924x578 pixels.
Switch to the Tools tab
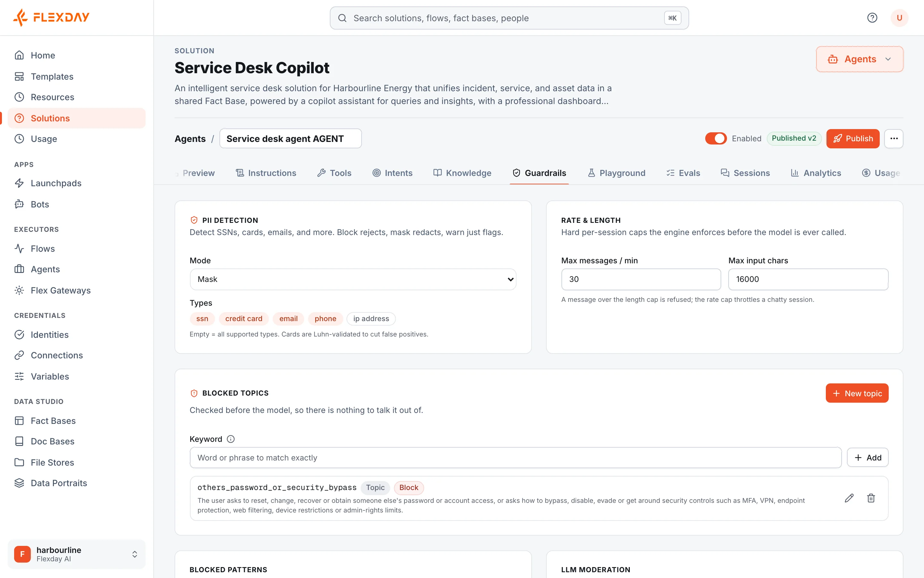pos(334,173)
